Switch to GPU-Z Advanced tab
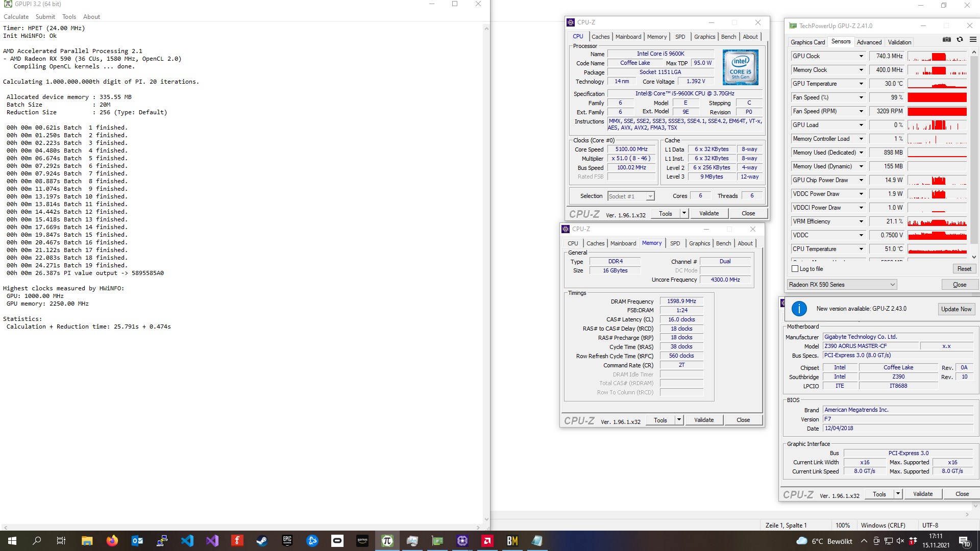 click(x=869, y=42)
